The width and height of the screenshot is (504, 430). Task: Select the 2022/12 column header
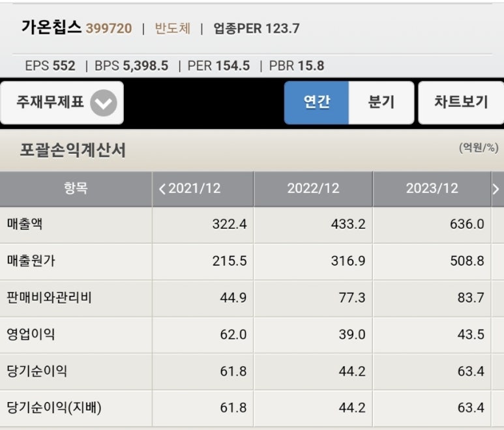coord(313,188)
